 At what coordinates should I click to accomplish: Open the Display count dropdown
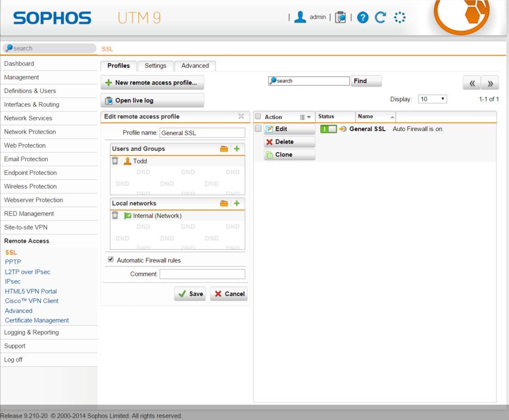coord(432,99)
